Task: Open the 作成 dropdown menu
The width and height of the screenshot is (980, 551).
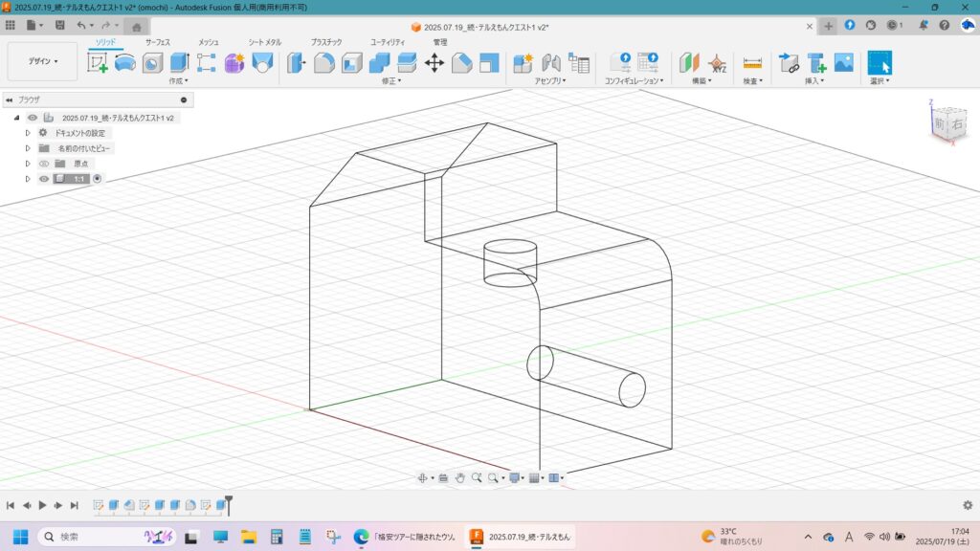Action: [x=179, y=81]
